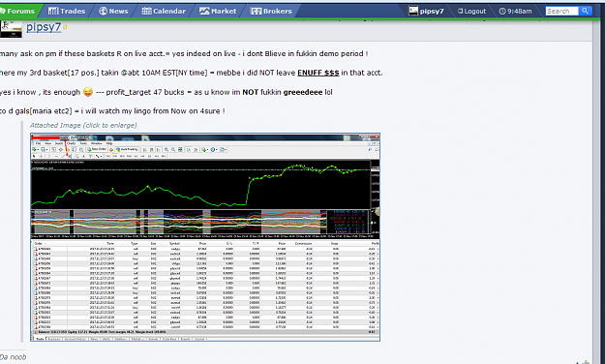Open the News tab

[x=113, y=12]
